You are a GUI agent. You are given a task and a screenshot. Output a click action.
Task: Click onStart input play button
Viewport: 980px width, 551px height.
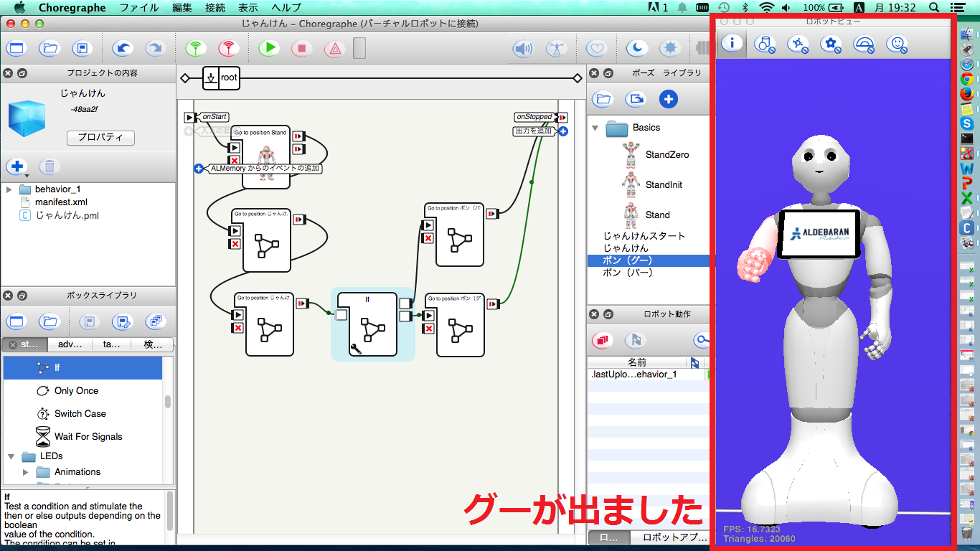189,117
